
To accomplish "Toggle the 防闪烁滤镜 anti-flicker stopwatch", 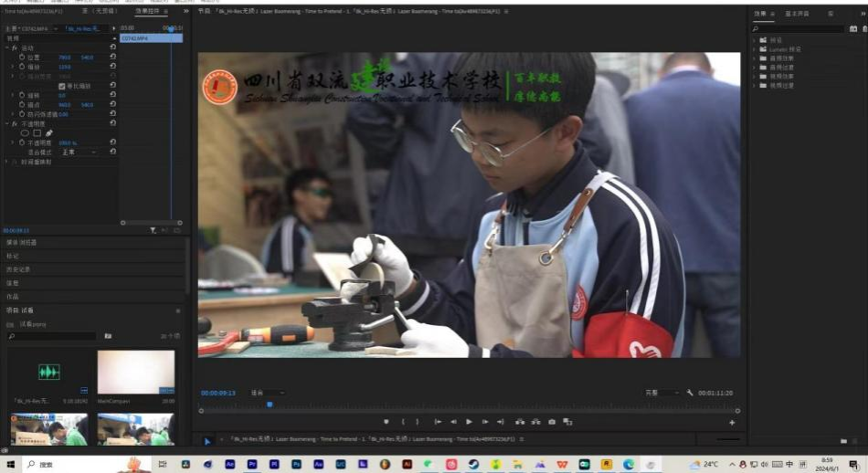I will (22, 114).
